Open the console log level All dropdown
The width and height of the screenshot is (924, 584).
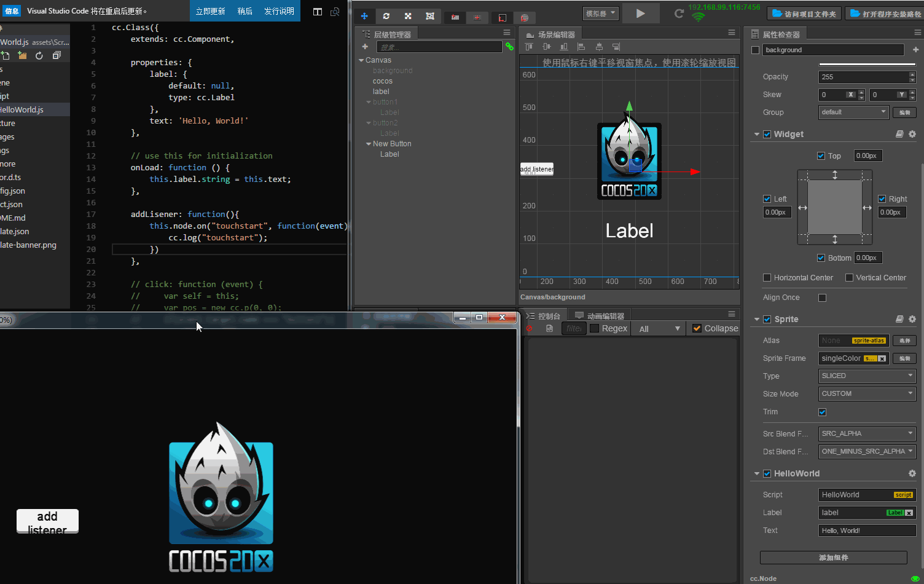click(x=659, y=329)
